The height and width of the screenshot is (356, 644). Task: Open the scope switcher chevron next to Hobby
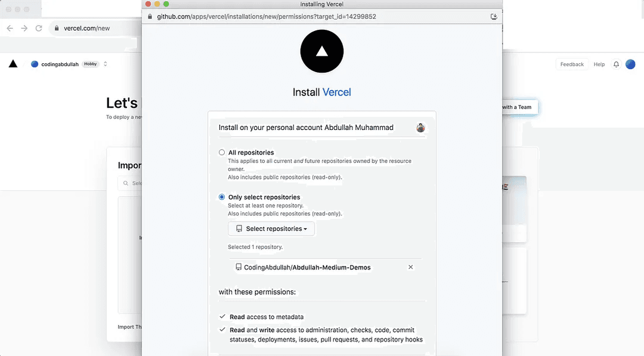(x=106, y=64)
